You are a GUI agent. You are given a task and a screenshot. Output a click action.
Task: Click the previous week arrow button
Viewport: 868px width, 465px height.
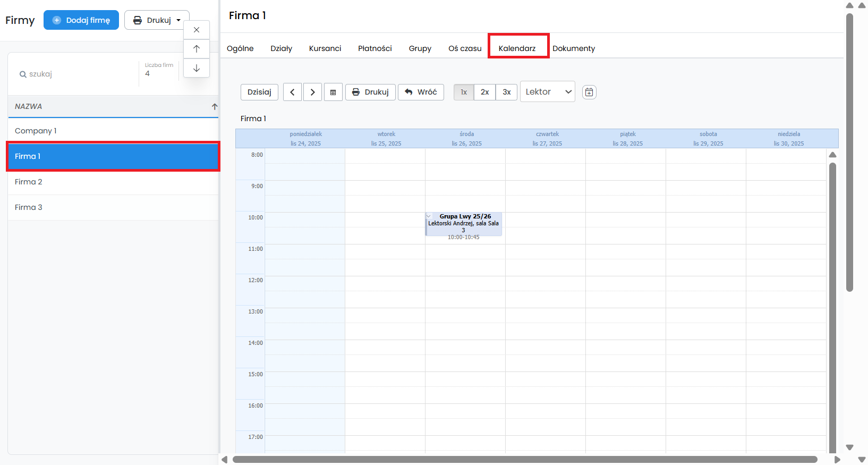pyautogui.click(x=292, y=92)
